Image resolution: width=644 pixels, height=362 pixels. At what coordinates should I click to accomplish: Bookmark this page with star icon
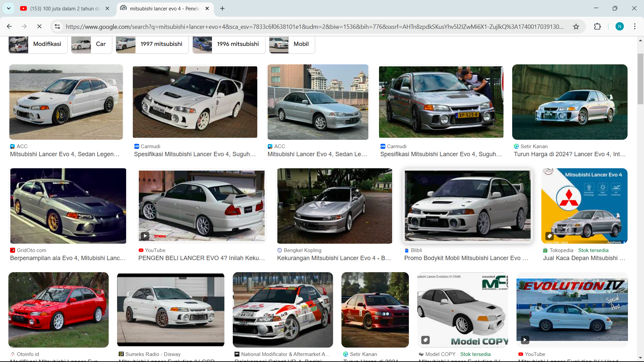pyautogui.click(x=576, y=26)
